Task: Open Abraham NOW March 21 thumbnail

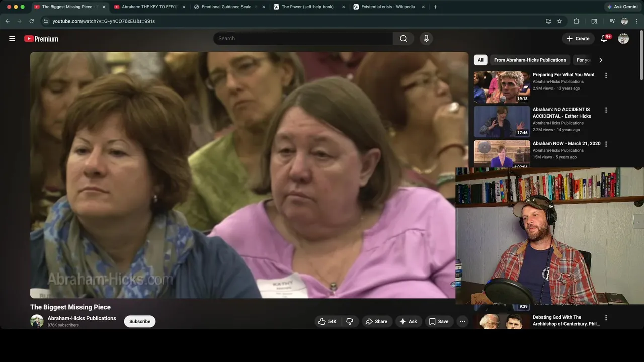Action: (x=502, y=153)
